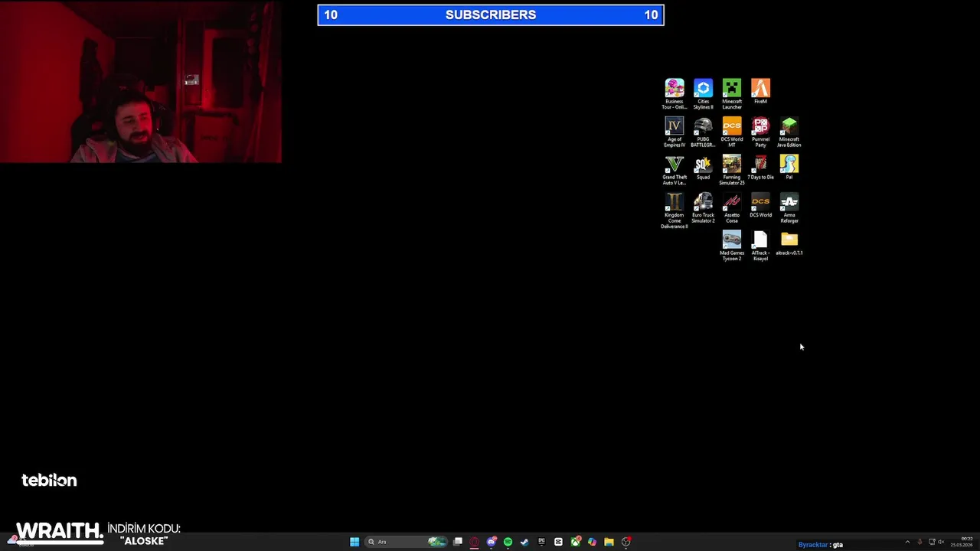Select the Pal desktop shortcut
The height and width of the screenshot is (551, 980).
click(789, 168)
